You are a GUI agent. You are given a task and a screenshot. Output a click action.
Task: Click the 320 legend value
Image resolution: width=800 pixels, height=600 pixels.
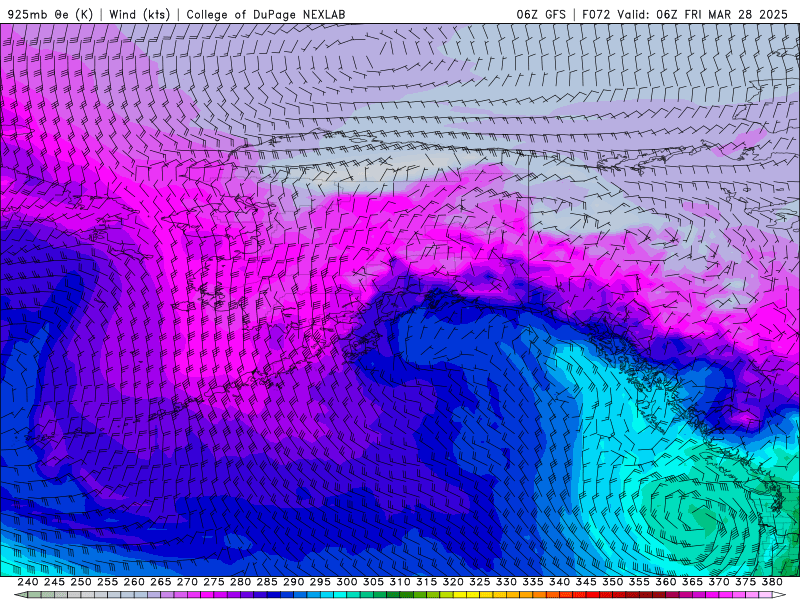(453, 582)
